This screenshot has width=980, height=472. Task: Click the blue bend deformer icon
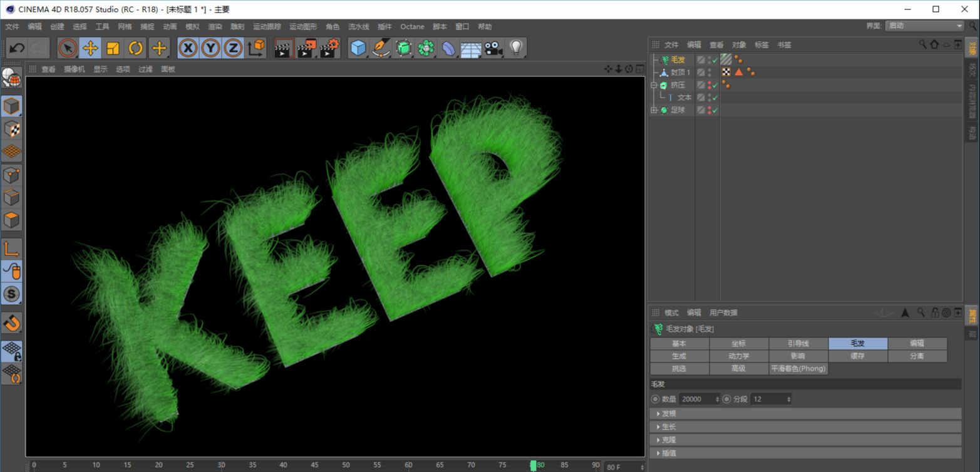pos(448,48)
